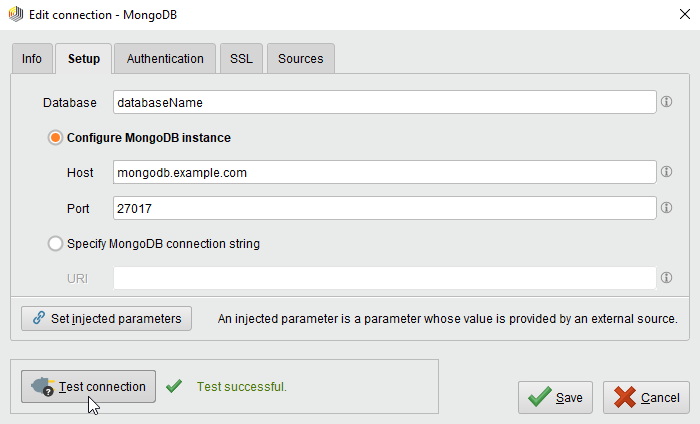
Task: Click the info icon beside Database field
Action: 666,102
